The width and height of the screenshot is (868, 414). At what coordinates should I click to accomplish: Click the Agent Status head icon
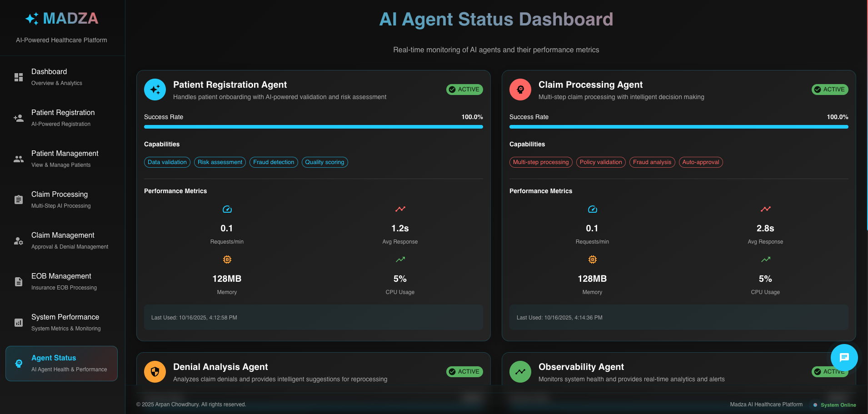(x=19, y=364)
